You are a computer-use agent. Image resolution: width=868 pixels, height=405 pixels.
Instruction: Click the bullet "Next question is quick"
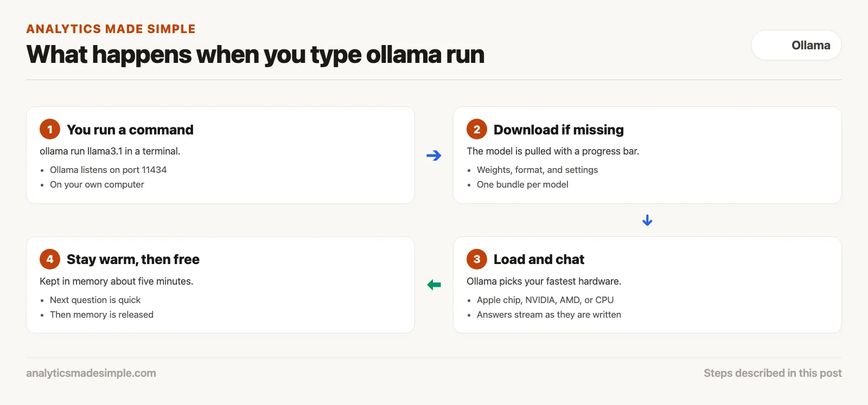[95, 300]
